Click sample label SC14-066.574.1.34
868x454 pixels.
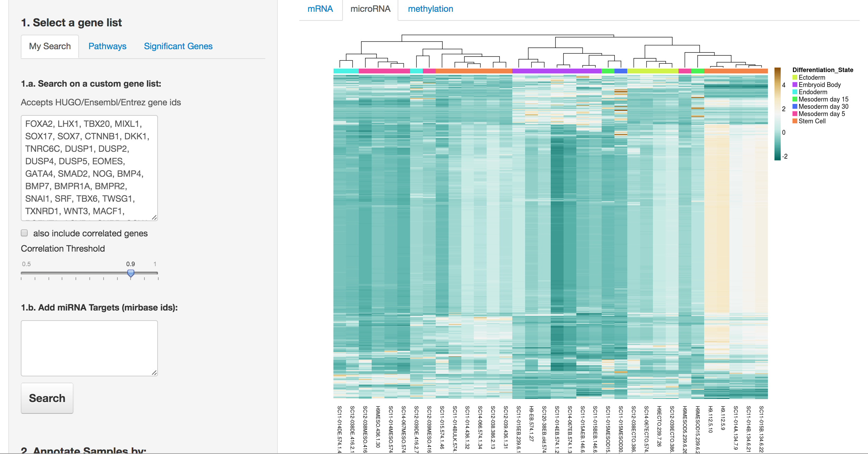click(x=480, y=427)
